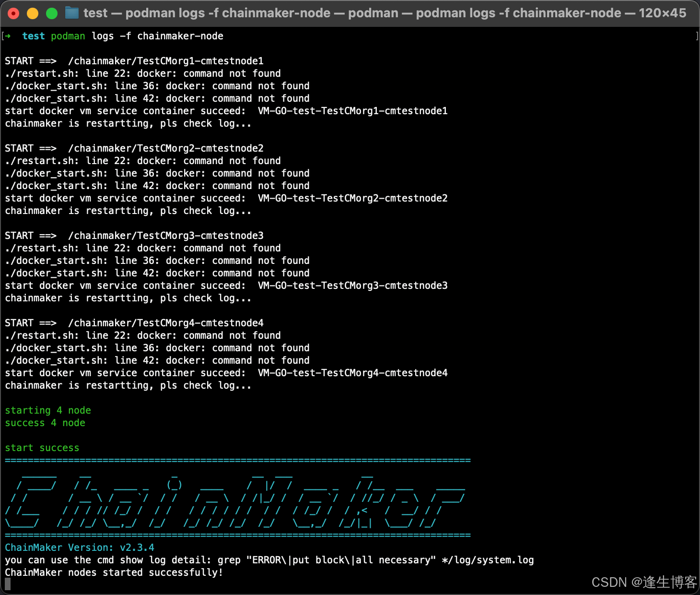Click the yellow minimize window button
This screenshot has height=595, width=700.
pos(33,13)
